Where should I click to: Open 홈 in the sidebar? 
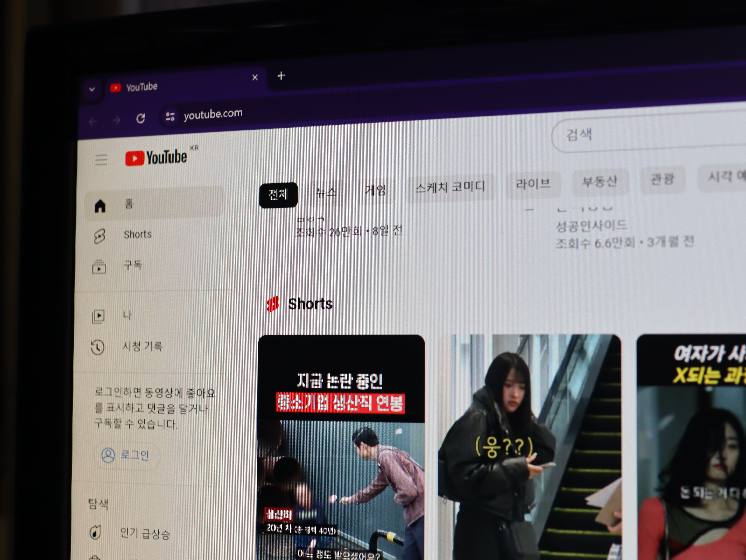(x=154, y=203)
